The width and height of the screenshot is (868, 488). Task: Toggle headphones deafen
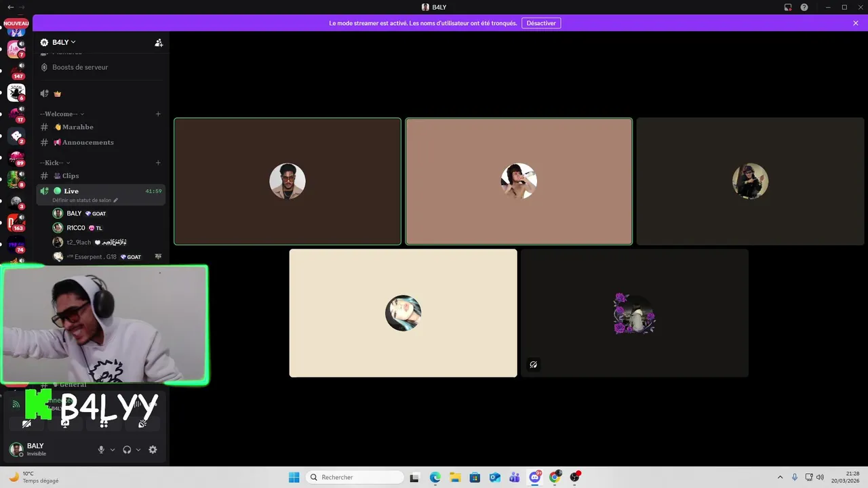[x=127, y=449]
